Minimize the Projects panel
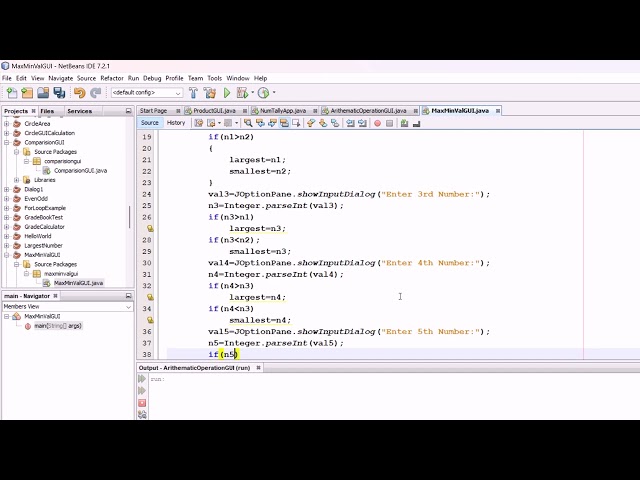The height and width of the screenshot is (480, 640). [129, 111]
